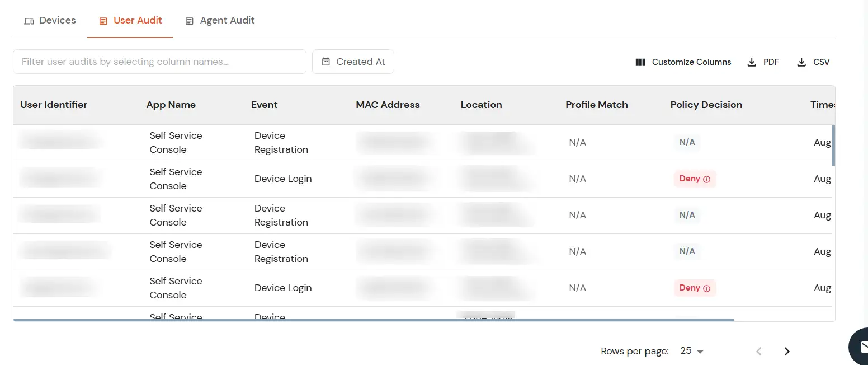The height and width of the screenshot is (365, 868).
Task: Click Device Login event in second row
Action: [283, 179]
